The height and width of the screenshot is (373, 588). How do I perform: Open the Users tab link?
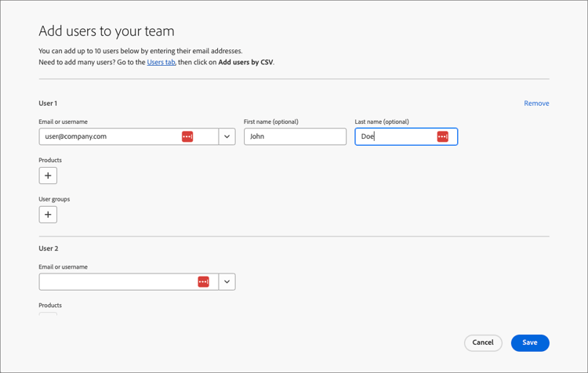click(161, 62)
